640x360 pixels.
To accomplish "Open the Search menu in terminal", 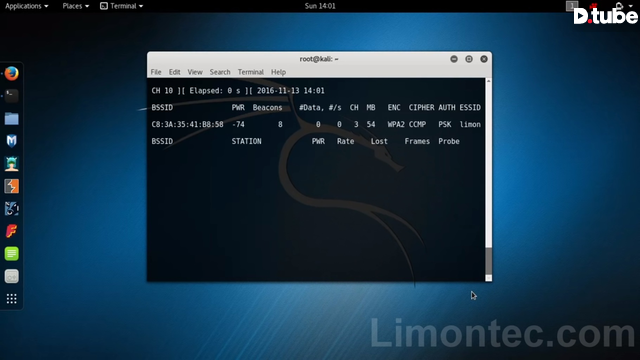I will click(x=220, y=72).
